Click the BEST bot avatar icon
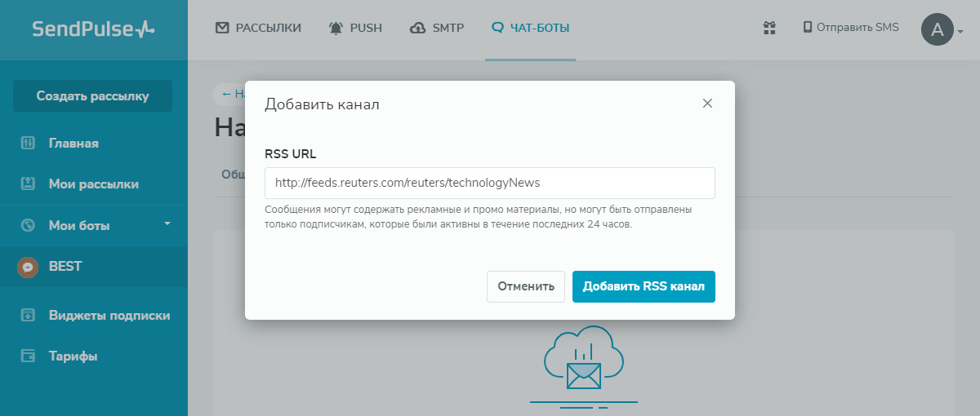The image size is (980, 416). pyautogui.click(x=28, y=267)
